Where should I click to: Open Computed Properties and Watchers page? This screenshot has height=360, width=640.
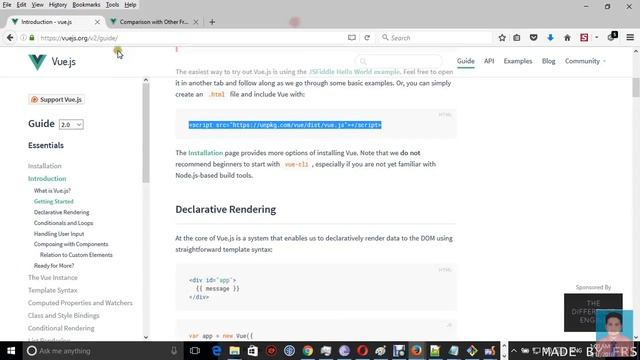(x=80, y=303)
